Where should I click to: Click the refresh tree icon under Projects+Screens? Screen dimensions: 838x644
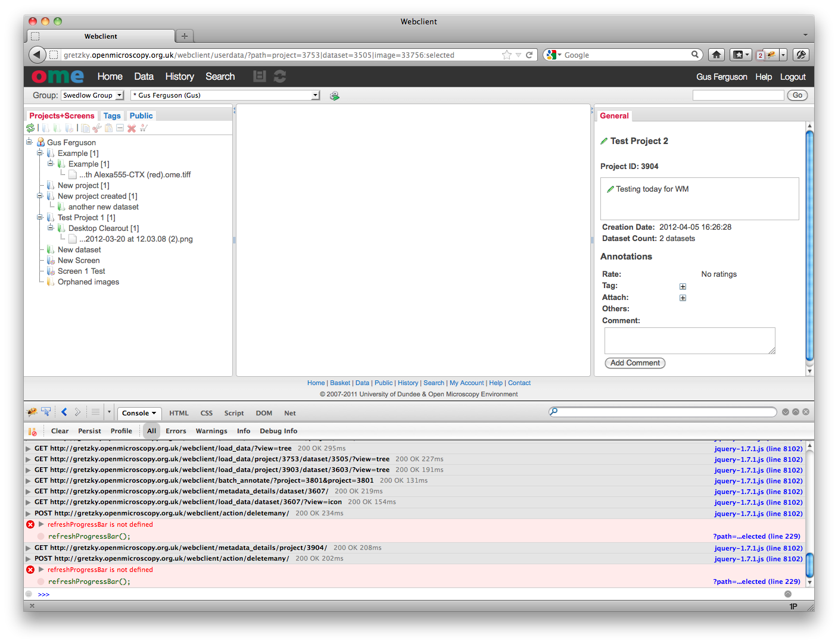pos(30,128)
